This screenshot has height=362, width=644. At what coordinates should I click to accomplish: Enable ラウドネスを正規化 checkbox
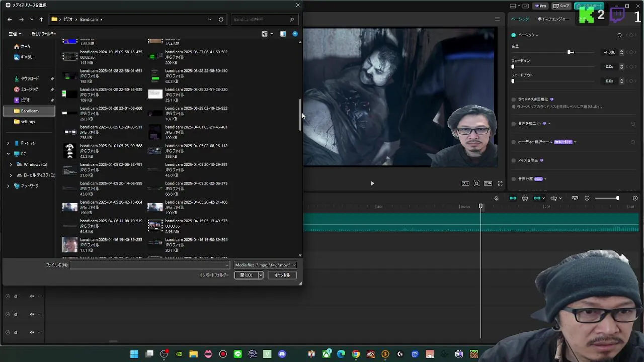point(513,100)
